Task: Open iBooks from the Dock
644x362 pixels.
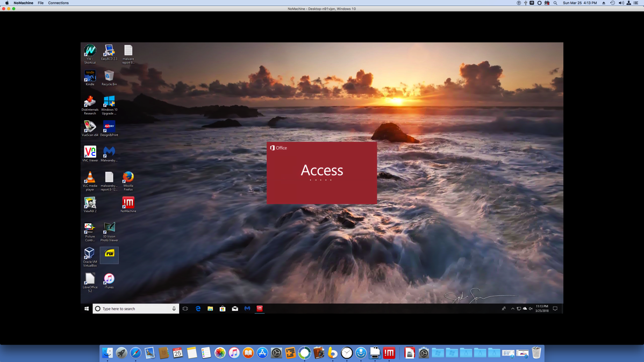Action: click(x=248, y=352)
